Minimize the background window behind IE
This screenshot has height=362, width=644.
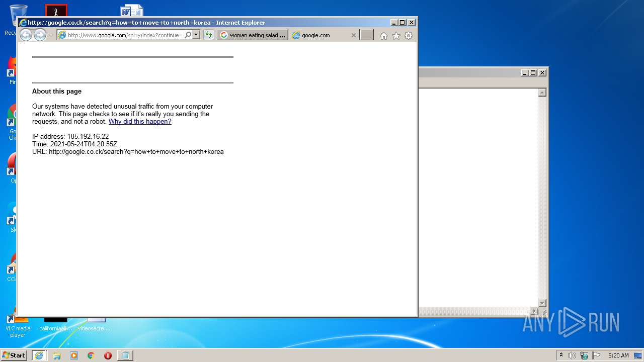[x=525, y=73]
